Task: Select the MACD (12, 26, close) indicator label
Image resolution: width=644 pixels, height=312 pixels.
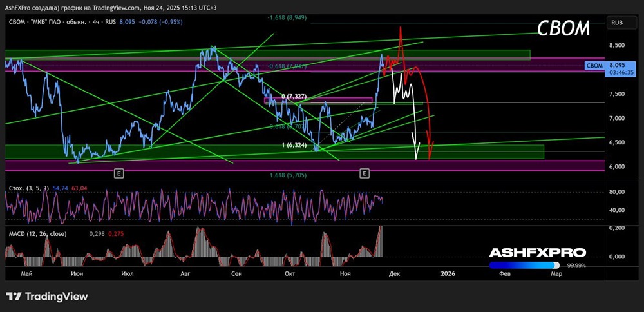Action: [37, 234]
